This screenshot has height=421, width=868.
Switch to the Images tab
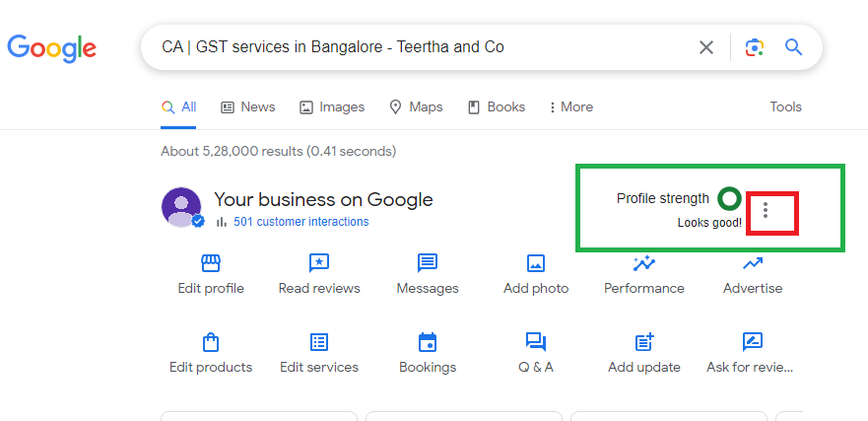pos(332,106)
